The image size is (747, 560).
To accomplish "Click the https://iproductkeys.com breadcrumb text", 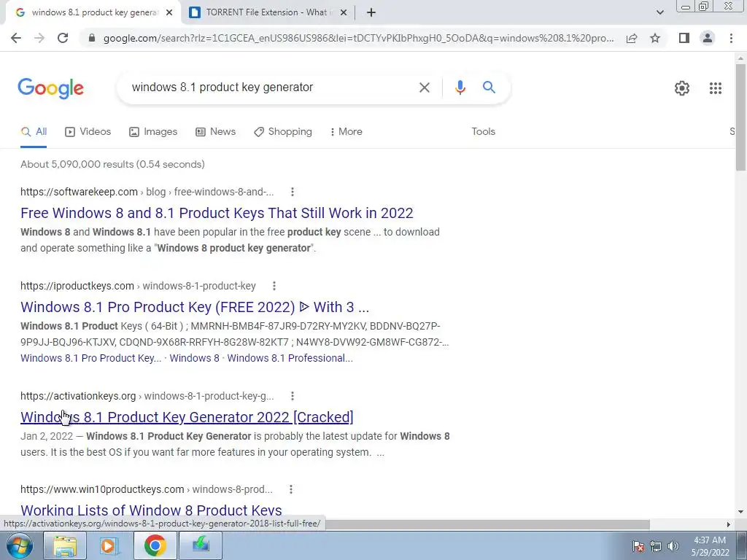I will pos(77,286).
